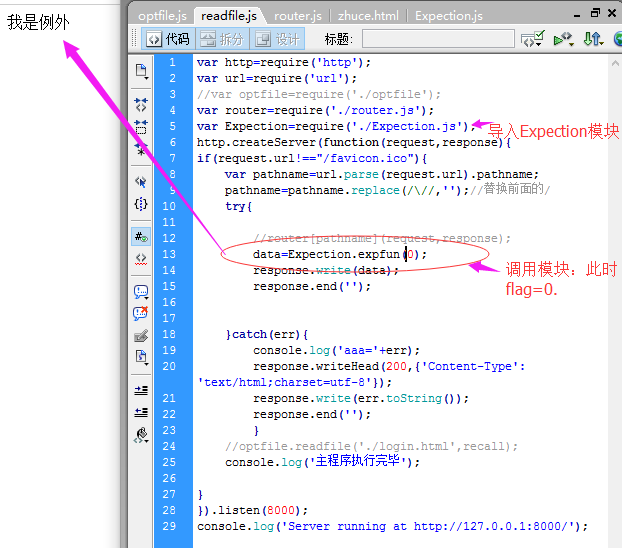Click the Select Parent Tag icon

tap(141, 182)
